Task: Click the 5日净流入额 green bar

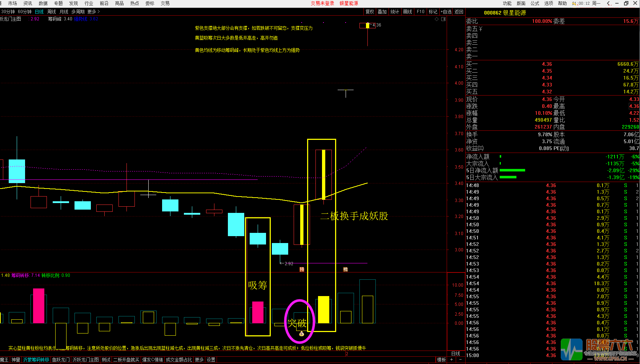Action: coord(512,170)
